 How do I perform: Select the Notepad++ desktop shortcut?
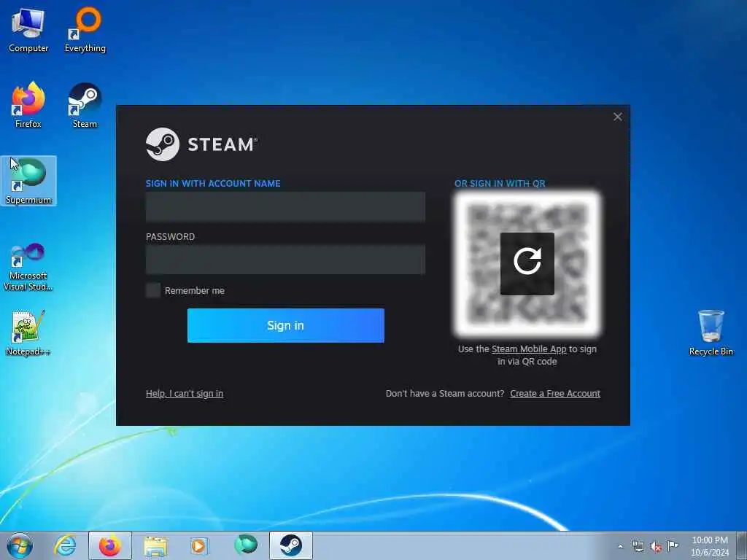click(28, 332)
